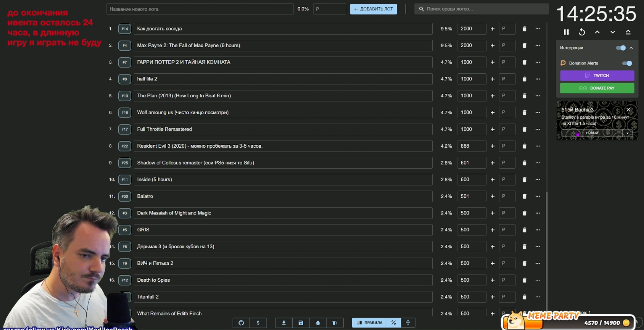Add amount to The Plan (2013) lot
Viewport: 644px width, 330px height.
pyautogui.click(x=492, y=96)
